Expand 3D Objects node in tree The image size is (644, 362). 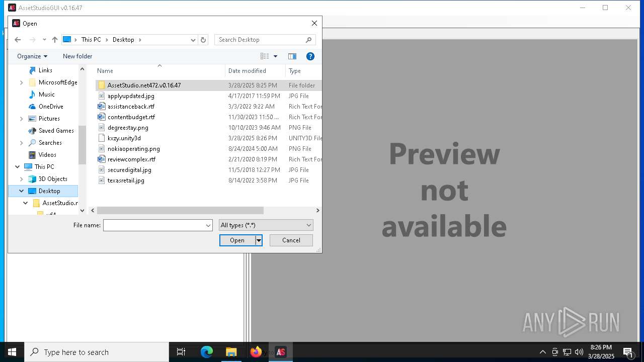[21, 179]
